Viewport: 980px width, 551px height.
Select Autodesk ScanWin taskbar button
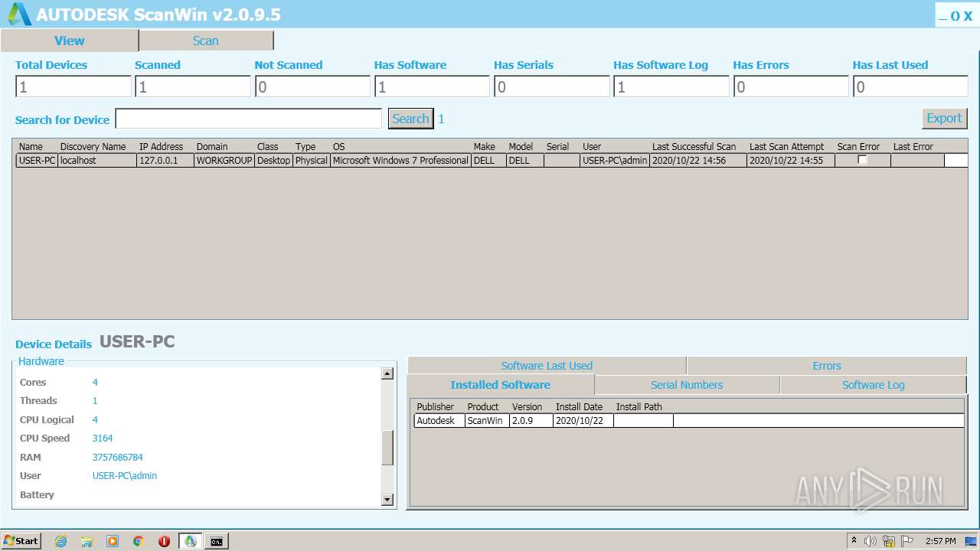191,541
